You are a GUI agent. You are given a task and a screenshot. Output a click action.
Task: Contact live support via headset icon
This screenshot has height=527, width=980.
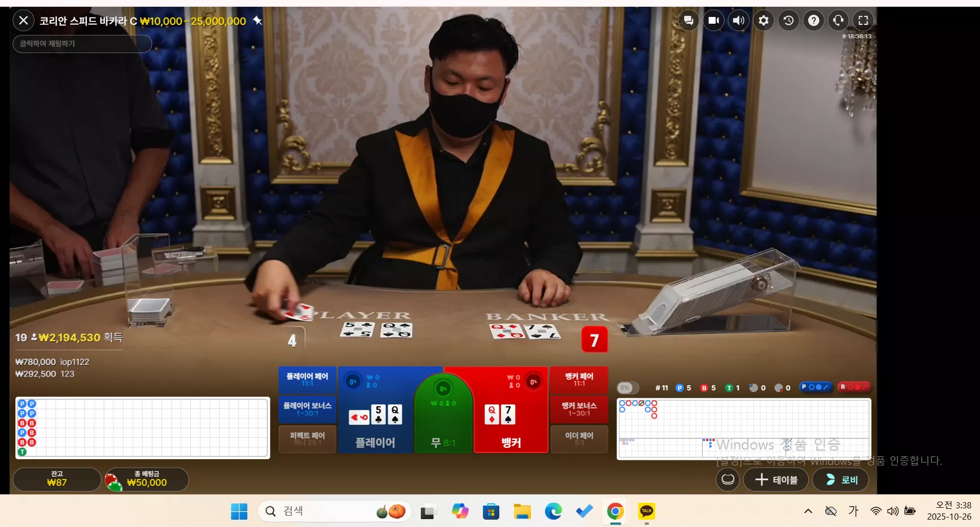tap(838, 20)
